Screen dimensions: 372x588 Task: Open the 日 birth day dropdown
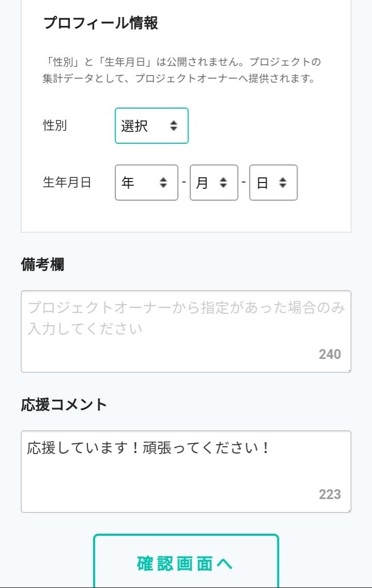click(273, 183)
